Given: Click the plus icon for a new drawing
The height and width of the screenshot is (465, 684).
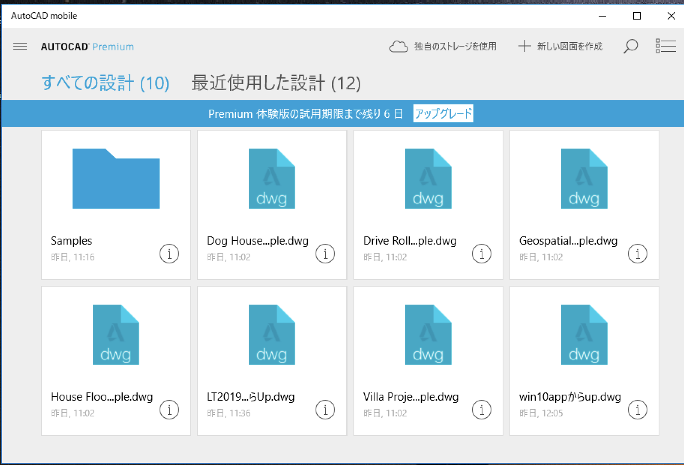Looking at the screenshot, I should [524, 46].
